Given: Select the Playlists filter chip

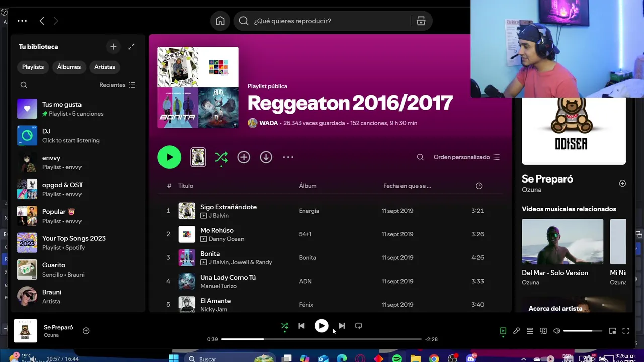Looking at the screenshot, I should tap(33, 67).
